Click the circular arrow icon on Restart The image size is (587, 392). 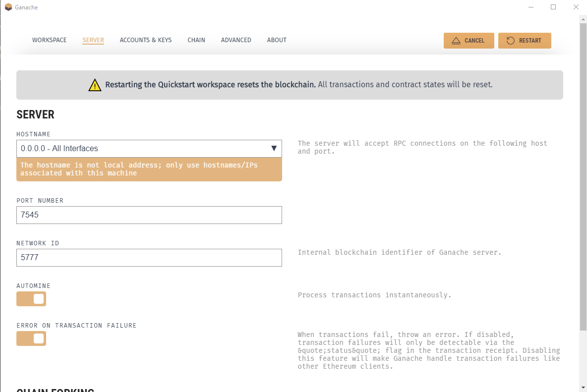(x=510, y=41)
